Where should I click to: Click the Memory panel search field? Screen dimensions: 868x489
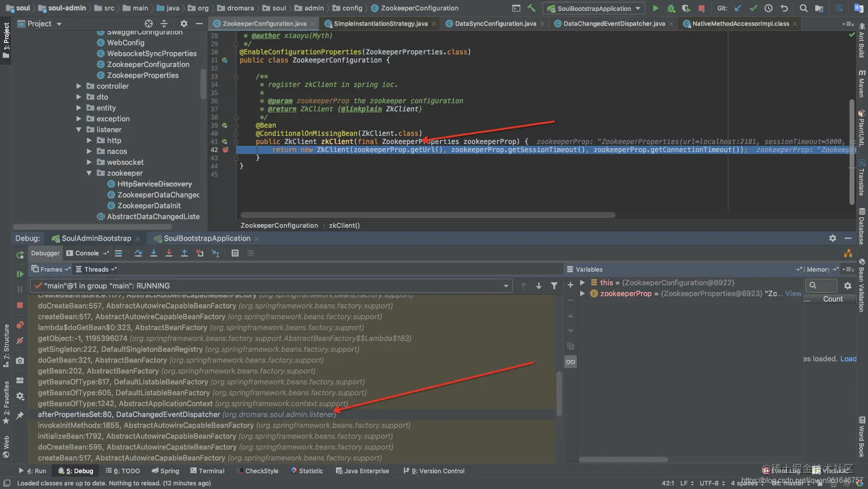(821, 286)
